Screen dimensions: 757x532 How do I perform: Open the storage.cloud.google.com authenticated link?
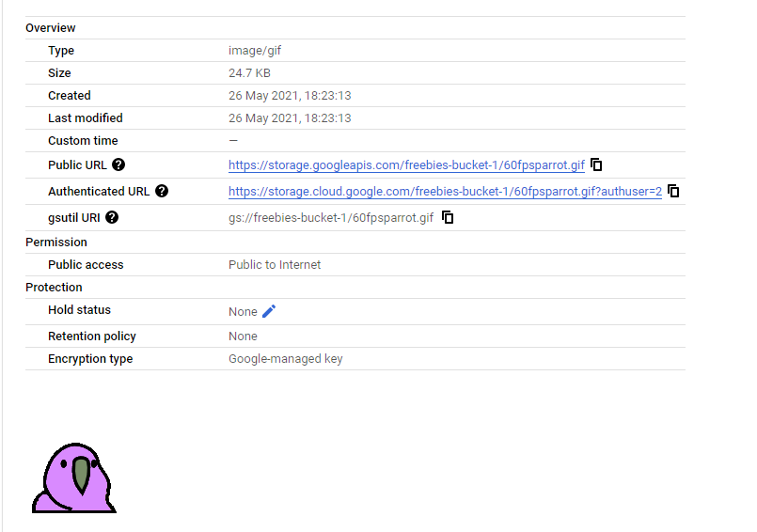tap(445, 192)
